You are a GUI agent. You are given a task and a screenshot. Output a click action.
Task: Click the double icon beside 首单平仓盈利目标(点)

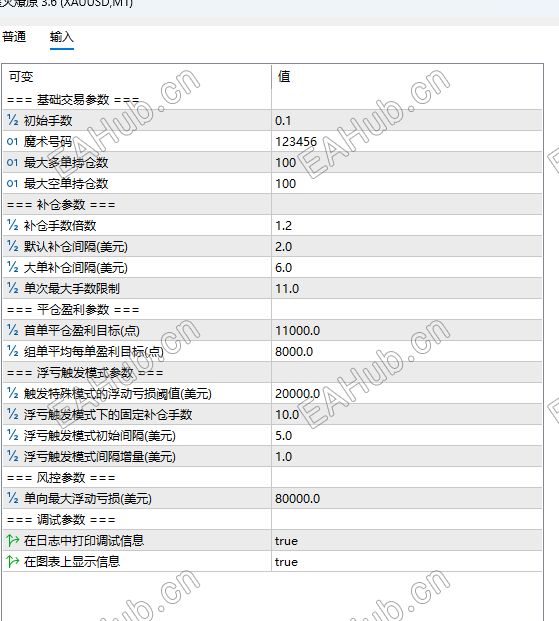pyautogui.click(x=13, y=330)
